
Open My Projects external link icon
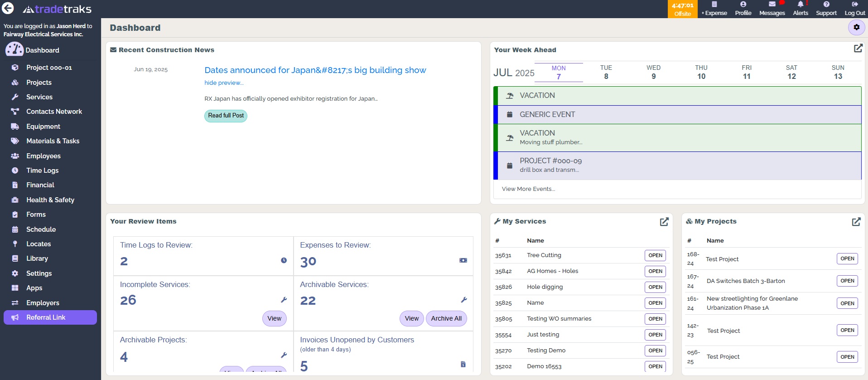coord(856,222)
